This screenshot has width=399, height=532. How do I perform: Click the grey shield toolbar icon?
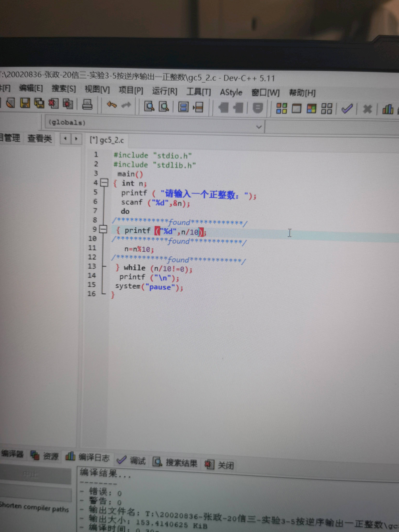(x=258, y=108)
